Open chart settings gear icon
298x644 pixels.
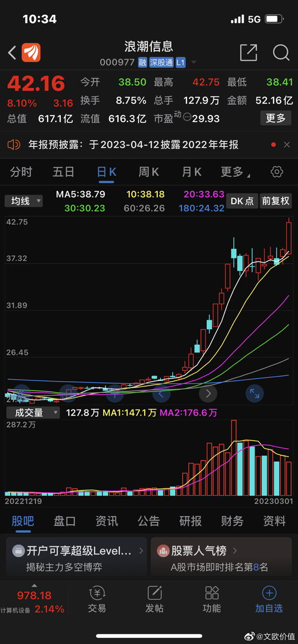[277, 171]
